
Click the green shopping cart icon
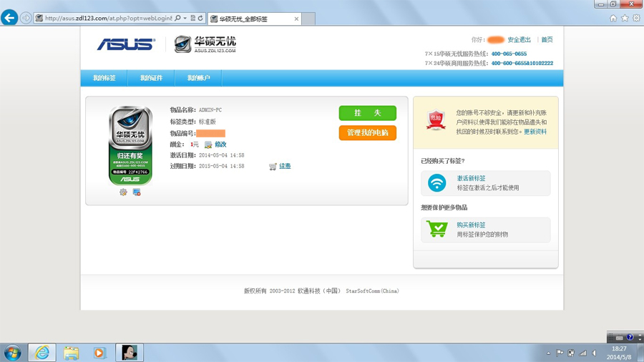pyautogui.click(x=436, y=229)
